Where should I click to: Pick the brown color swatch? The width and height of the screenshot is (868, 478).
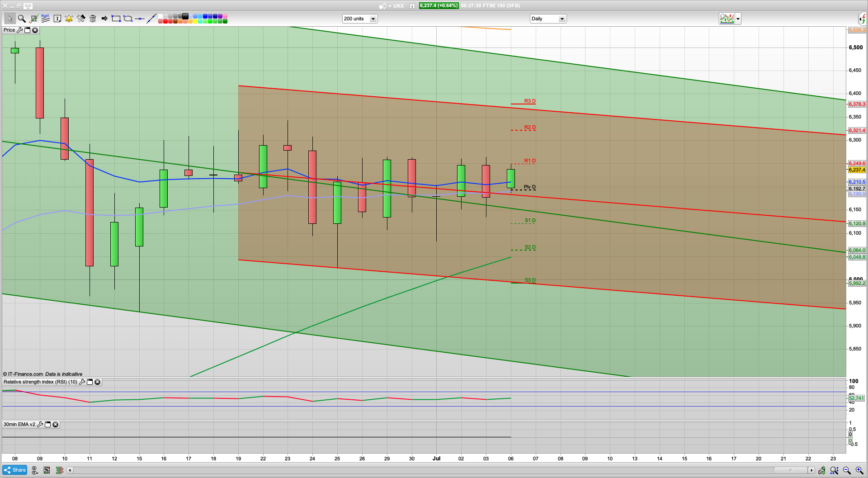(x=175, y=21)
